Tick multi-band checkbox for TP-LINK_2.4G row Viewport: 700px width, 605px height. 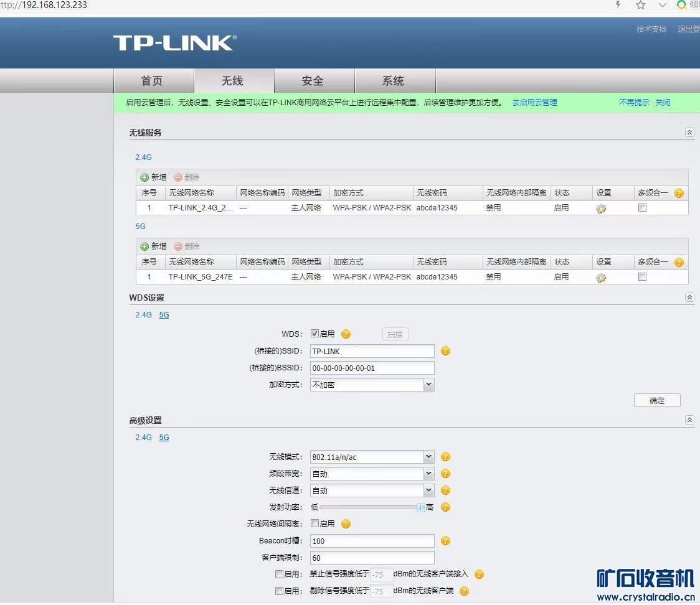tap(643, 208)
